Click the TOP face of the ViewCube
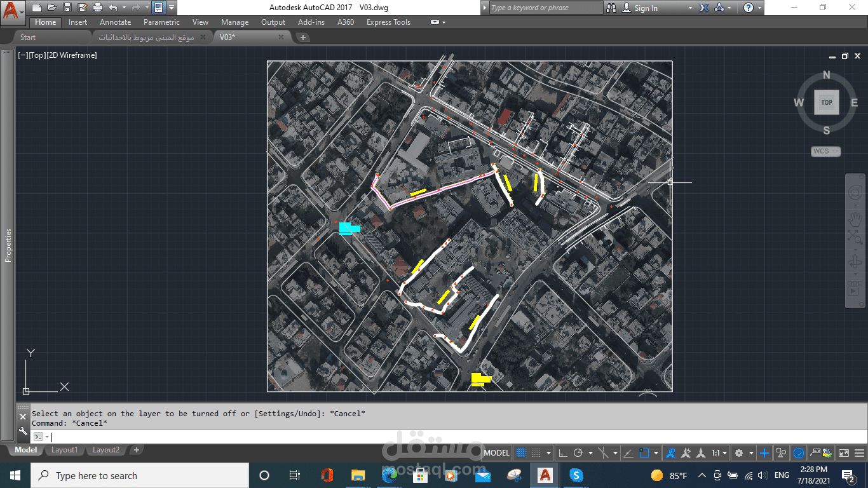Viewport: 868px width, 488px height. click(827, 102)
